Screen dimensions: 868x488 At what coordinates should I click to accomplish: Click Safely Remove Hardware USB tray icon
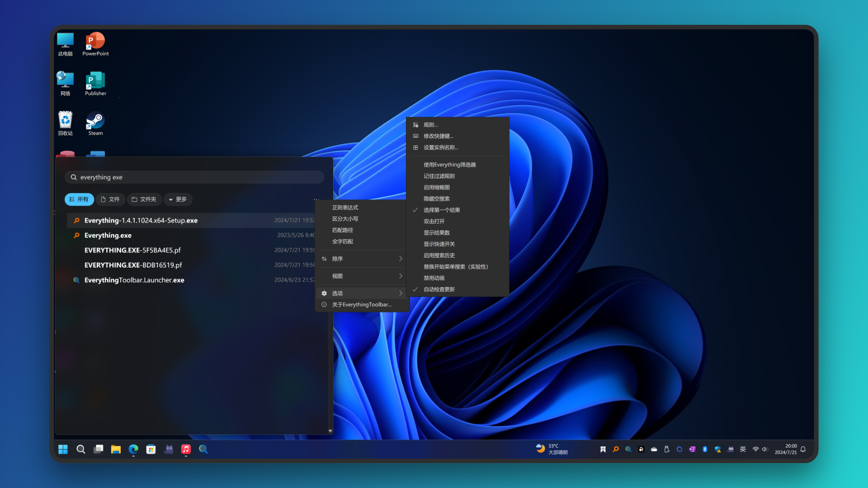click(x=666, y=449)
